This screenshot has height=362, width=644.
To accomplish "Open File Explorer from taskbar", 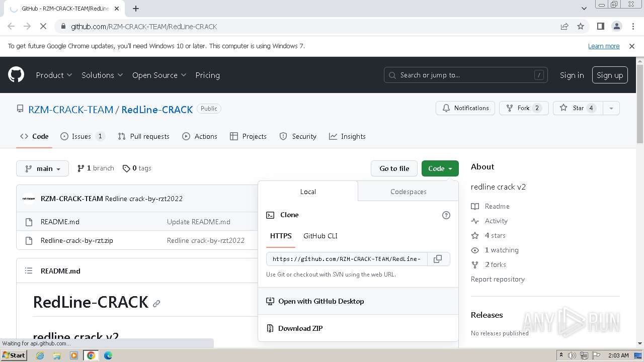I will 57,355.
